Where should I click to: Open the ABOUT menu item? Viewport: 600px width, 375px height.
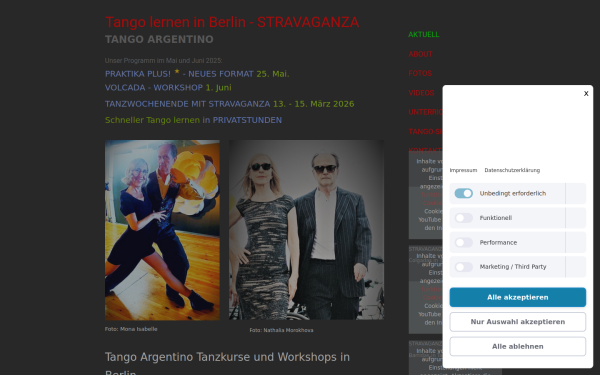click(420, 54)
